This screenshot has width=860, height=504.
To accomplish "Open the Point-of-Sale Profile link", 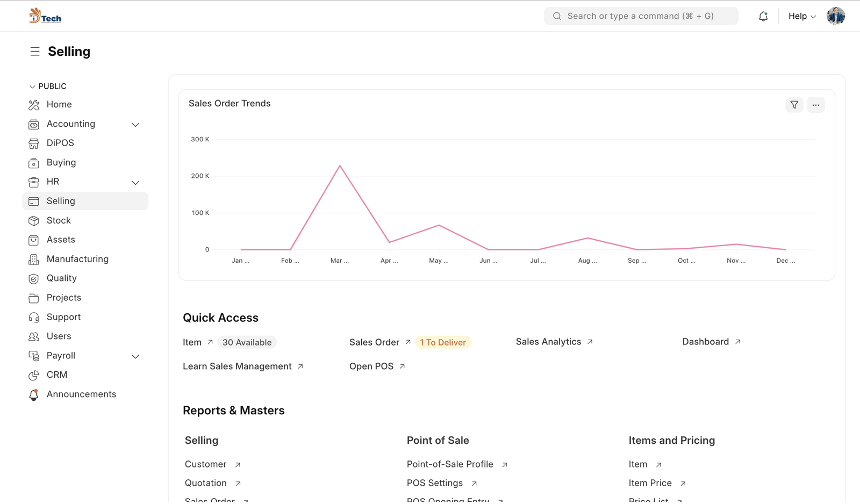I will click(450, 464).
